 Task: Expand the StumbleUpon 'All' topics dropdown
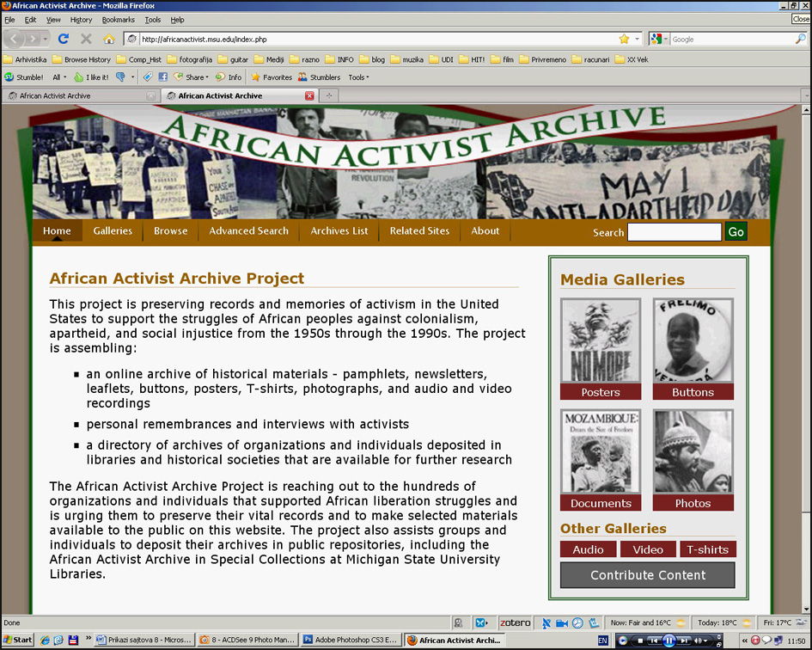60,77
